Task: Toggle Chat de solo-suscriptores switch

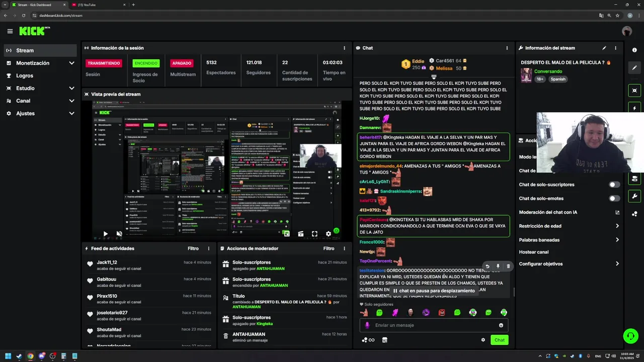Action: click(x=614, y=185)
